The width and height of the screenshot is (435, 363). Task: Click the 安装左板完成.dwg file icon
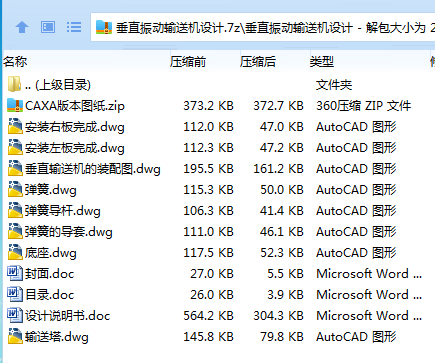[x=15, y=147]
